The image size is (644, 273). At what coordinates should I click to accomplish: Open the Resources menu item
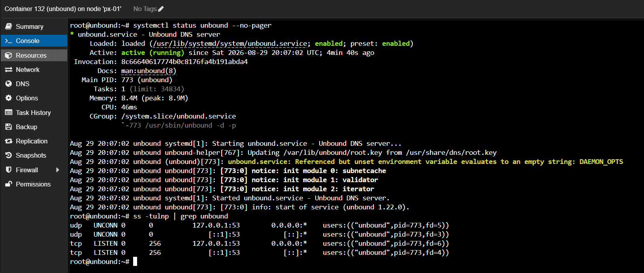click(x=34, y=55)
